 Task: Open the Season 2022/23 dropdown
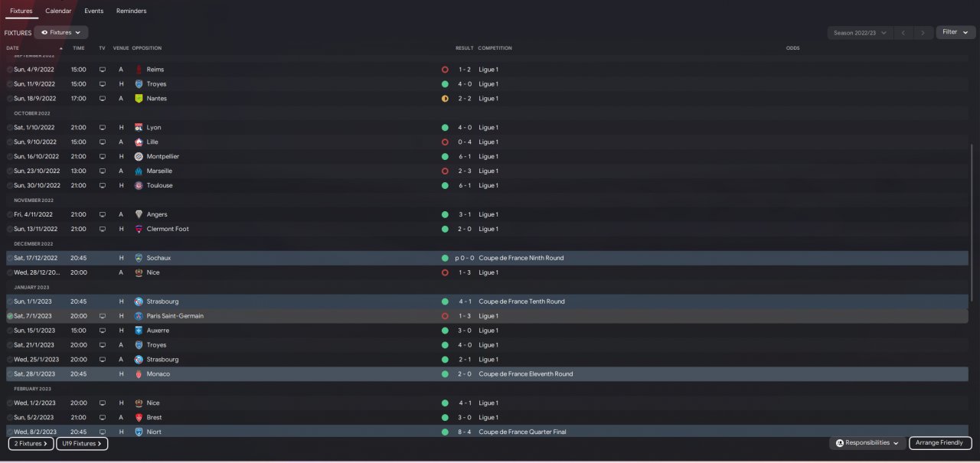tap(860, 33)
